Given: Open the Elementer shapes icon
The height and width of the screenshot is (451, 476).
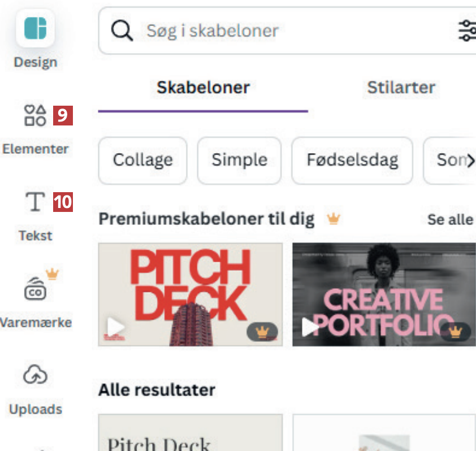Looking at the screenshot, I should [x=35, y=116].
